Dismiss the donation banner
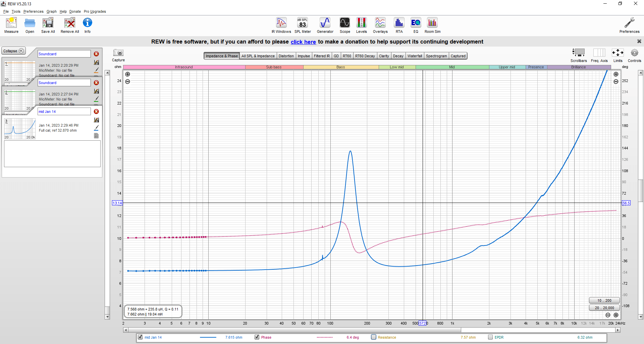This screenshot has width=644, height=344. 639,41
